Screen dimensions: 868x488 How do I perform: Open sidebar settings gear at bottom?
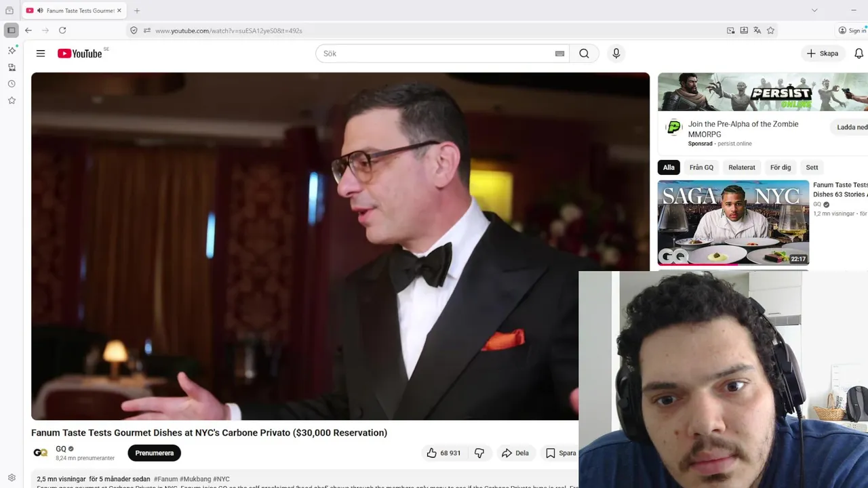(x=12, y=478)
